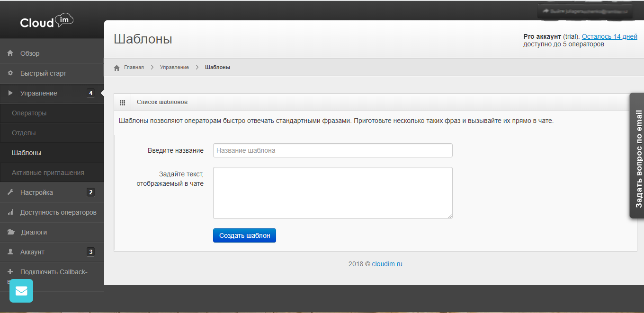Click the bar chart icon for Доступность операторов
644x313 pixels.
click(x=9, y=212)
